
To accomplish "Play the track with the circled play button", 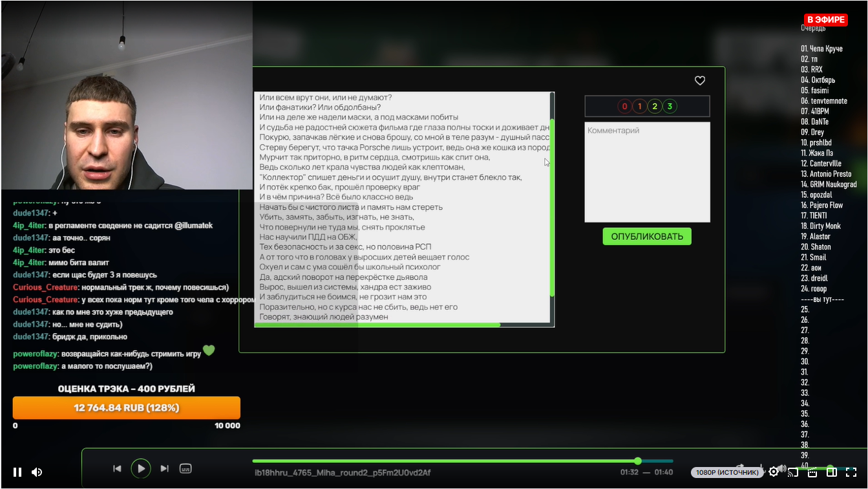I will (x=140, y=468).
